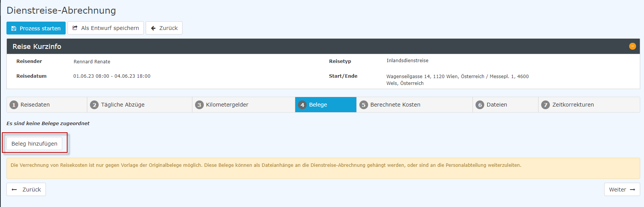Open the Berechnete Kosten tab
This screenshot has height=207, width=644.
[414, 105]
